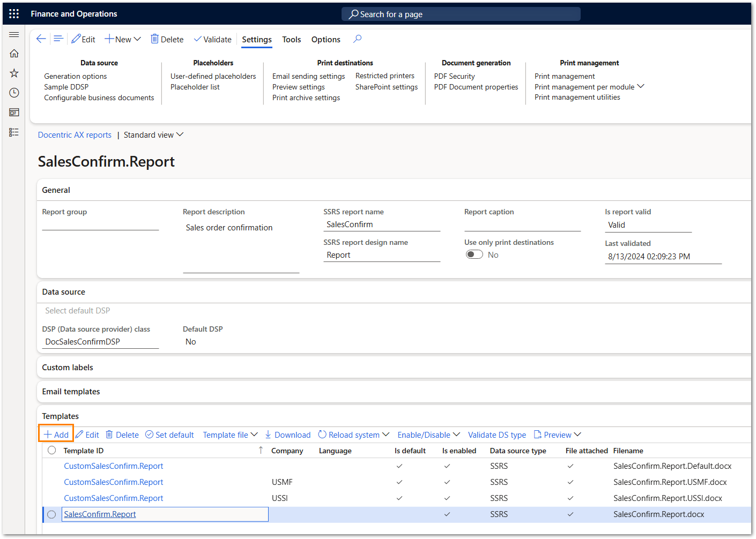Select all rows via header radio button
Image resolution: width=756 pixels, height=539 pixels.
coord(51,451)
